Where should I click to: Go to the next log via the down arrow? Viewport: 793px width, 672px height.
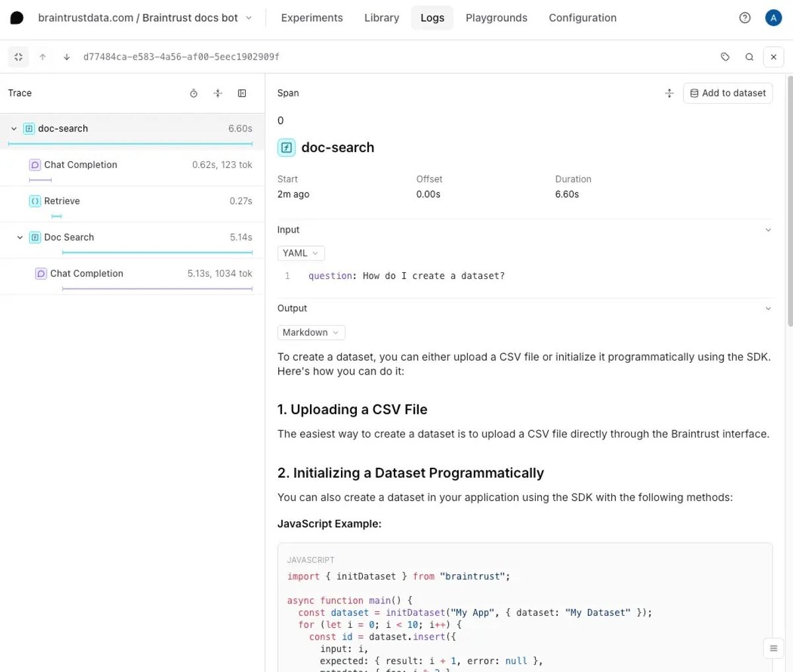[x=66, y=57]
